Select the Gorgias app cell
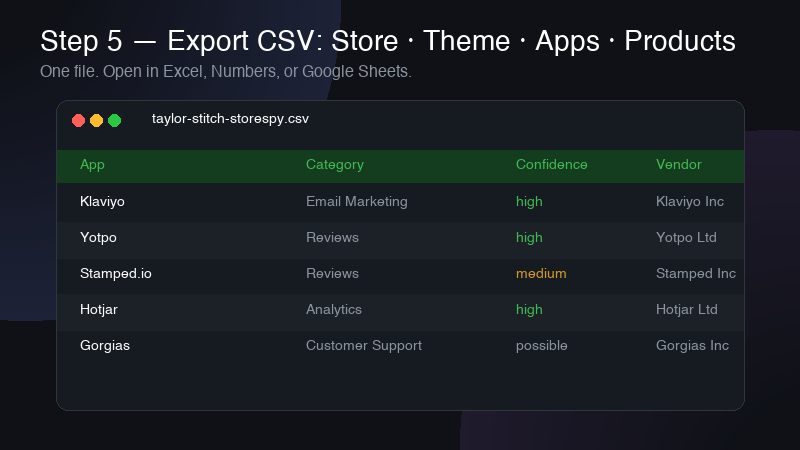This screenshot has height=450, width=800. 105,345
